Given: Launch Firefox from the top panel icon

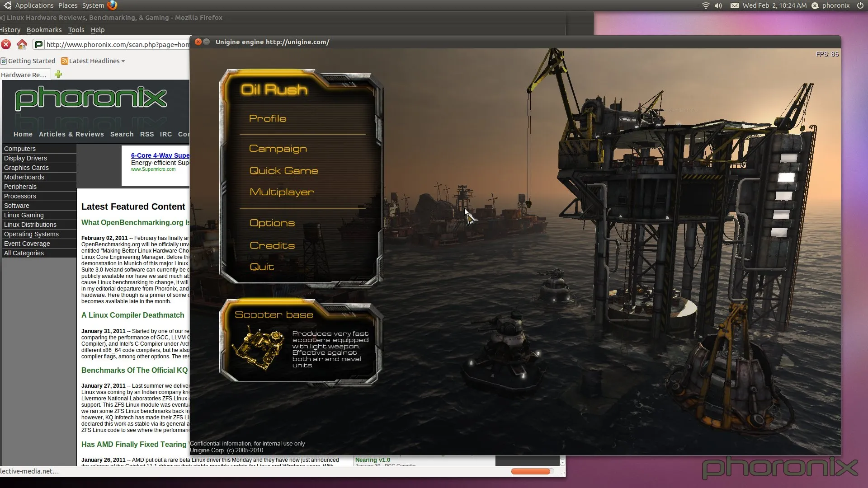Looking at the screenshot, I should pyautogui.click(x=112, y=5).
